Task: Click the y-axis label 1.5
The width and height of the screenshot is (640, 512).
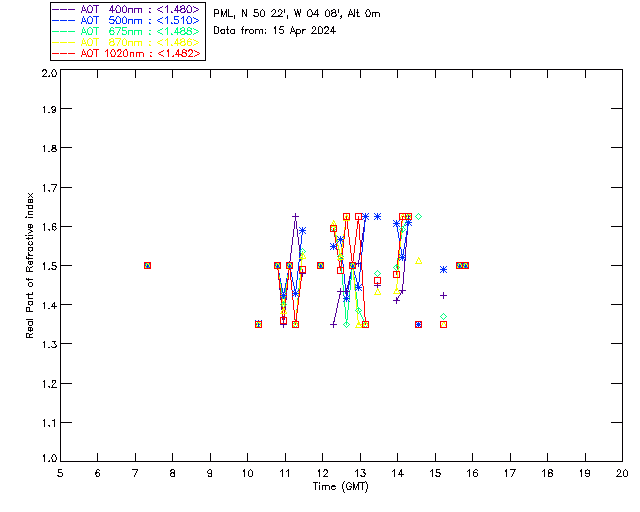Action: pos(49,266)
